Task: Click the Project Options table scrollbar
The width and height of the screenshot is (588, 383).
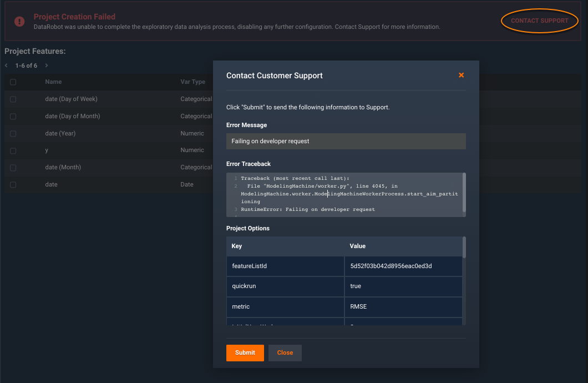Action: [464, 248]
